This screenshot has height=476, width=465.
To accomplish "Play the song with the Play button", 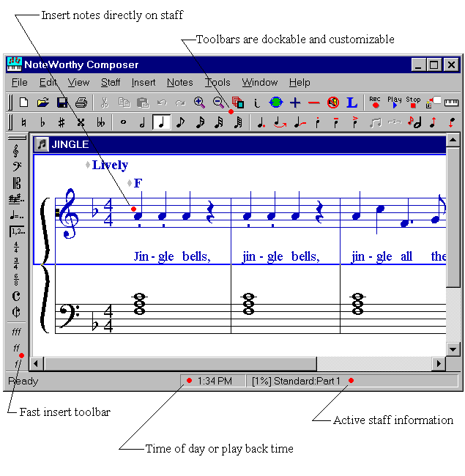I will [394, 102].
